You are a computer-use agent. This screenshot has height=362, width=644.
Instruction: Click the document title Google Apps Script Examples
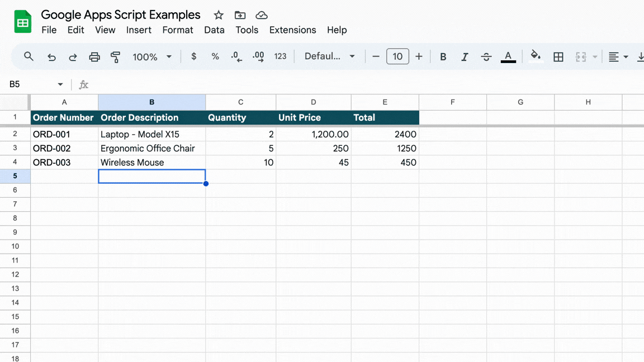(x=121, y=15)
